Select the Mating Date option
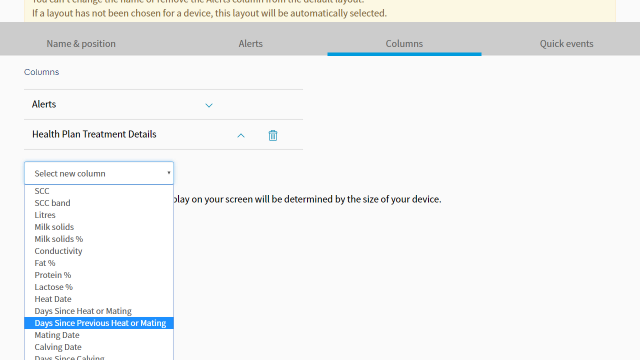The image size is (640, 360). coord(99,335)
